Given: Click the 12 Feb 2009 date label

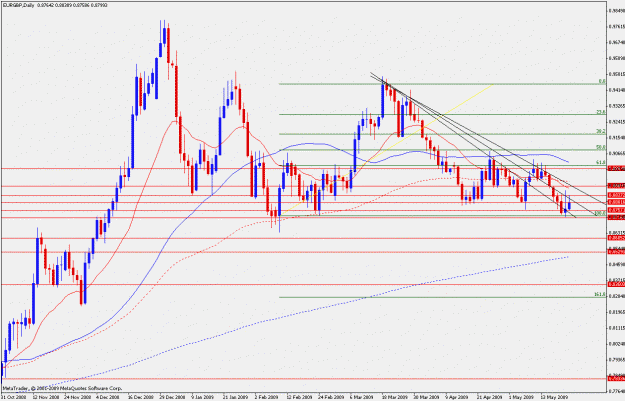Looking at the screenshot, I should click(299, 397).
